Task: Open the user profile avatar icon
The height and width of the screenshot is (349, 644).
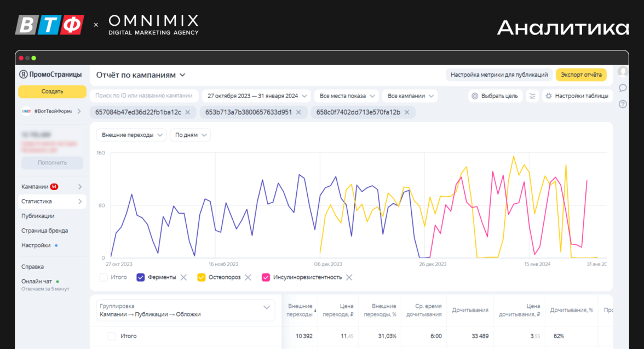Action: coord(623,72)
